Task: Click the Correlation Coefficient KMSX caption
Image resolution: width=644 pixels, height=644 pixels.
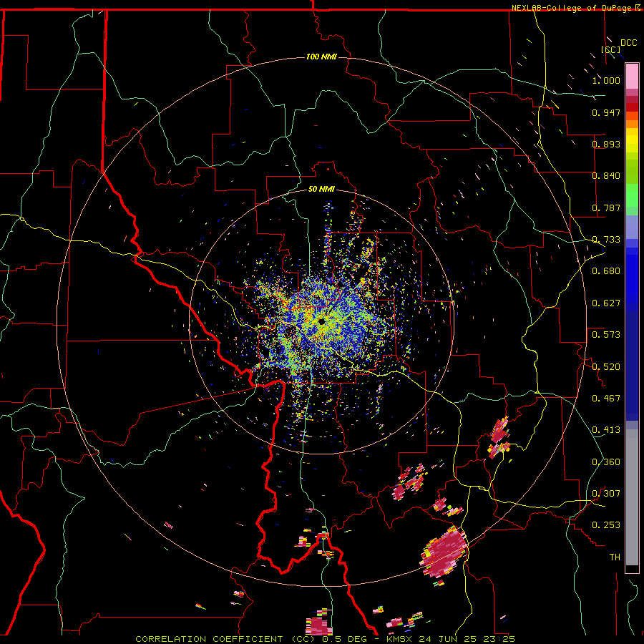Action: [325, 639]
